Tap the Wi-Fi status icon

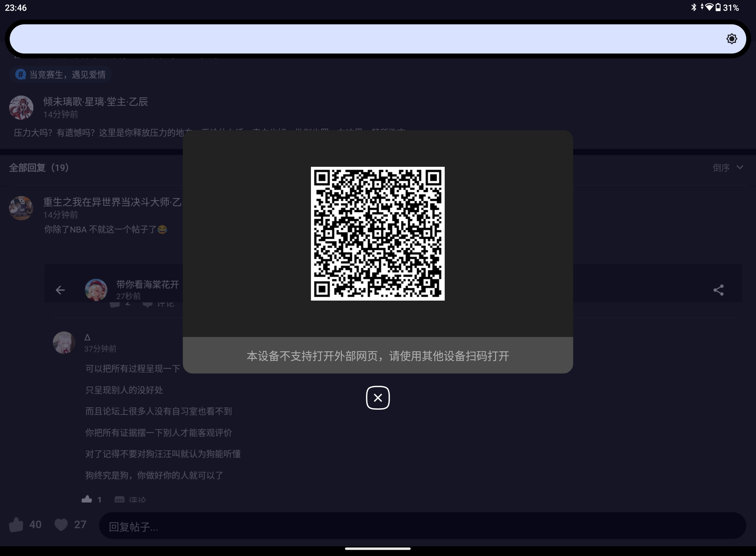(709, 7)
